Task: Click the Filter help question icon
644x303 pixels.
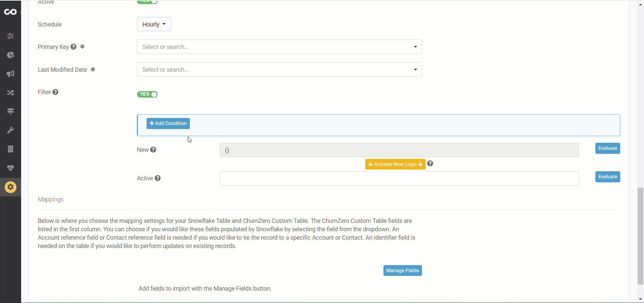Action: (x=55, y=92)
